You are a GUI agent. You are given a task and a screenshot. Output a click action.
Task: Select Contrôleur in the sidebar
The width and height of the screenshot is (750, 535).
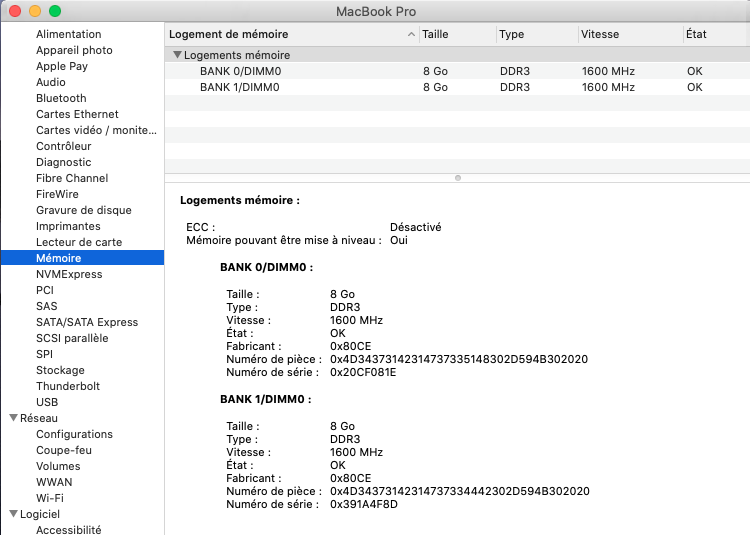(64, 146)
